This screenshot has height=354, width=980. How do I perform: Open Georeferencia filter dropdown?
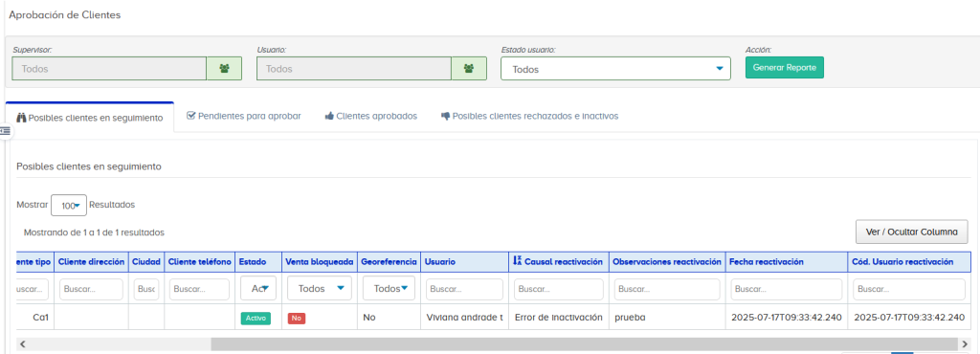(x=390, y=288)
